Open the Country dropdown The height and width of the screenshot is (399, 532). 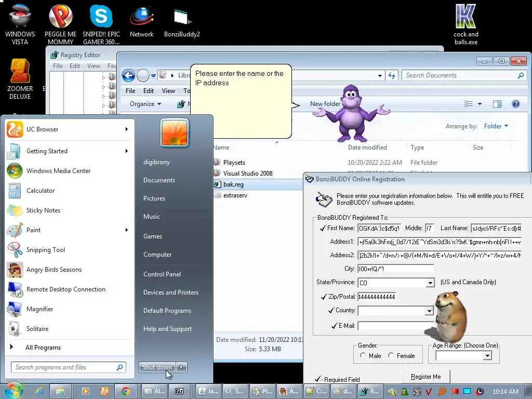coord(429,311)
